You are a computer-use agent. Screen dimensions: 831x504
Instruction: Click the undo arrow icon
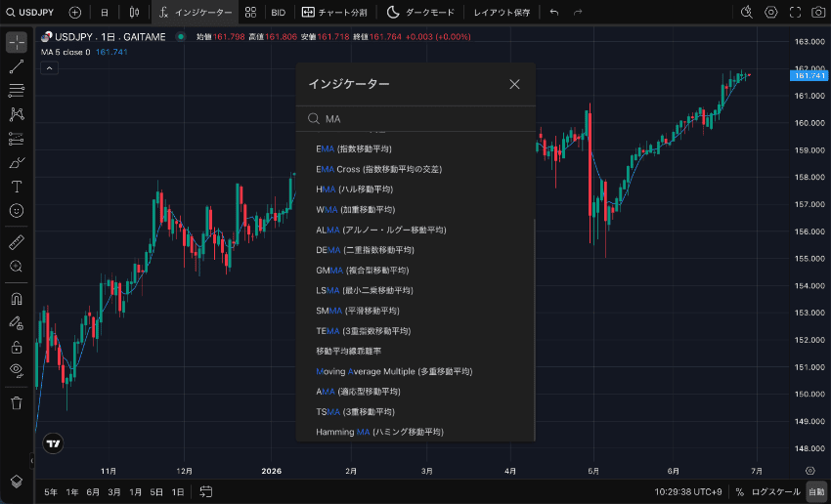pos(554,12)
